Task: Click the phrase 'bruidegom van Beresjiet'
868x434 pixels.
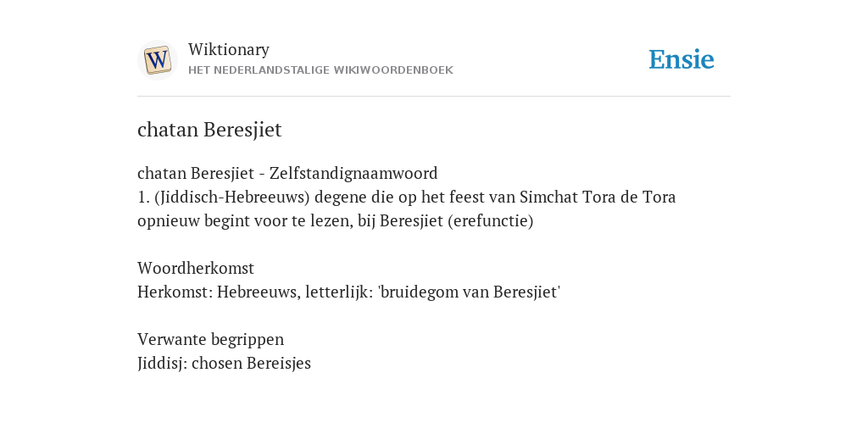Action: 470,292
